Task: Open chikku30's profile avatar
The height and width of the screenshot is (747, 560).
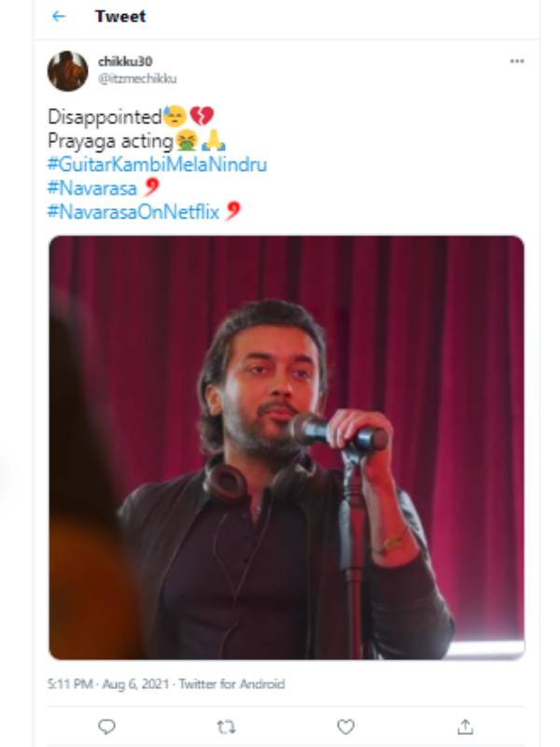Action: point(68,71)
